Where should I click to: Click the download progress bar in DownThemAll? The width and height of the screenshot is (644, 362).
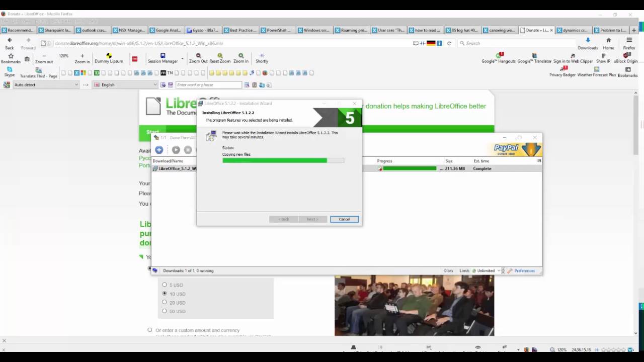point(410,168)
